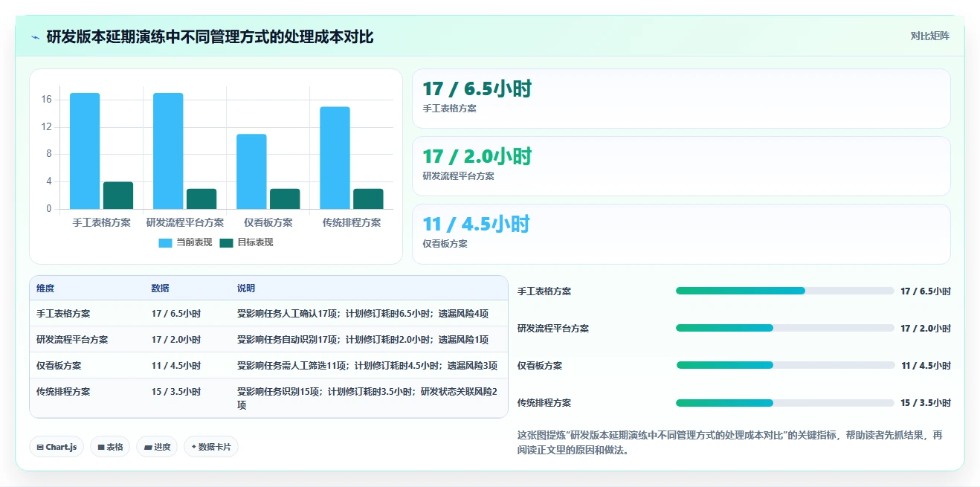Click the 11 / 4.5小时 data card value

[x=475, y=225]
